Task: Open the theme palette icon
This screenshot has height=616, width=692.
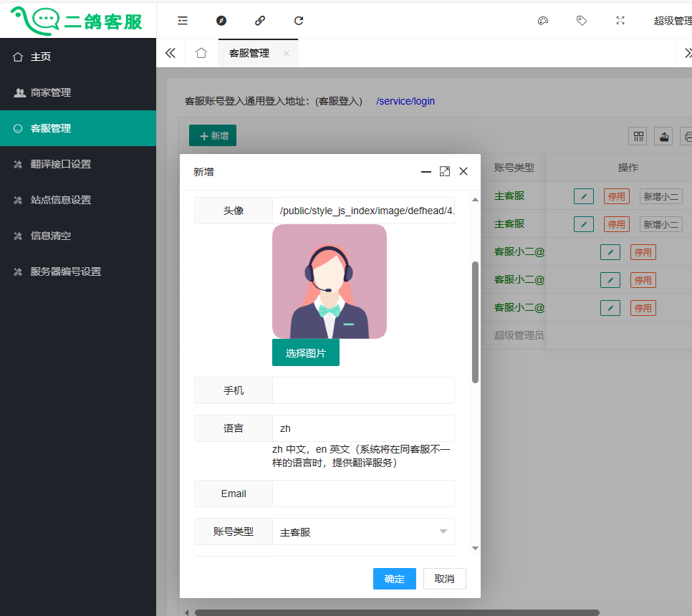Action: (543, 21)
